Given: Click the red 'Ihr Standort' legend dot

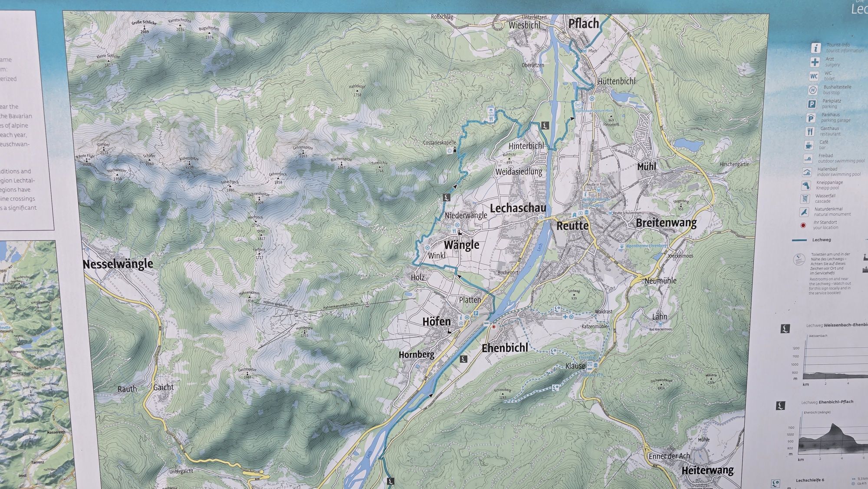Looking at the screenshot, I should click(x=803, y=225).
